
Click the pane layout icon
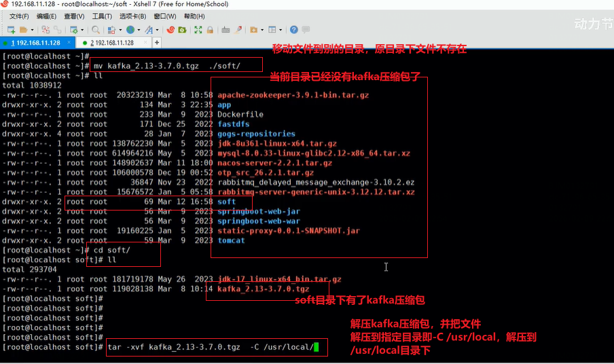coord(272,30)
